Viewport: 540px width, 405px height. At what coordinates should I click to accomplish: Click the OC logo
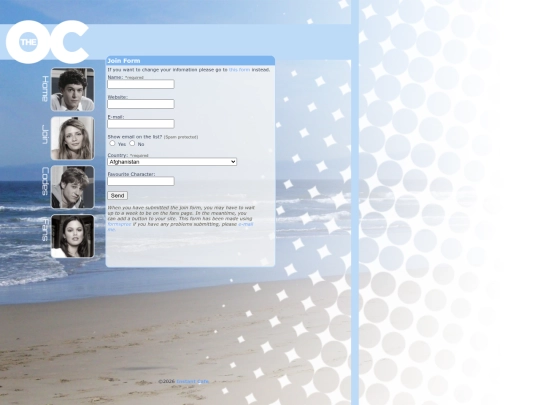(x=48, y=42)
